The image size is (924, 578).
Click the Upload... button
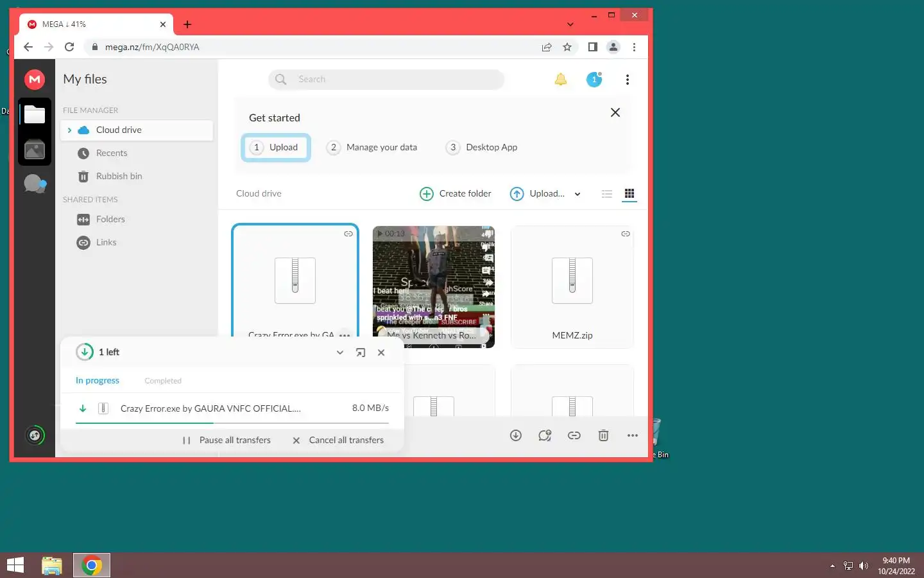pyautogui.click(x=538, y=193)
